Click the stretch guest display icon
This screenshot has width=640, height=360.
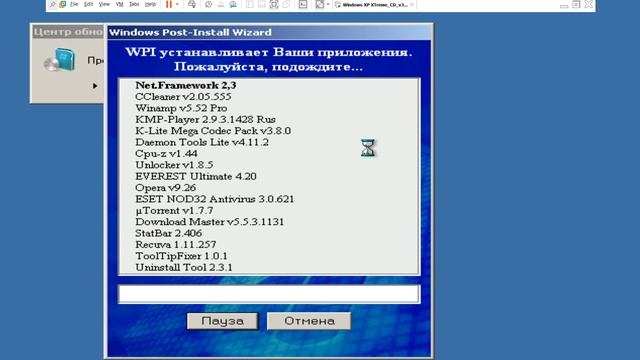pos(320,4)
